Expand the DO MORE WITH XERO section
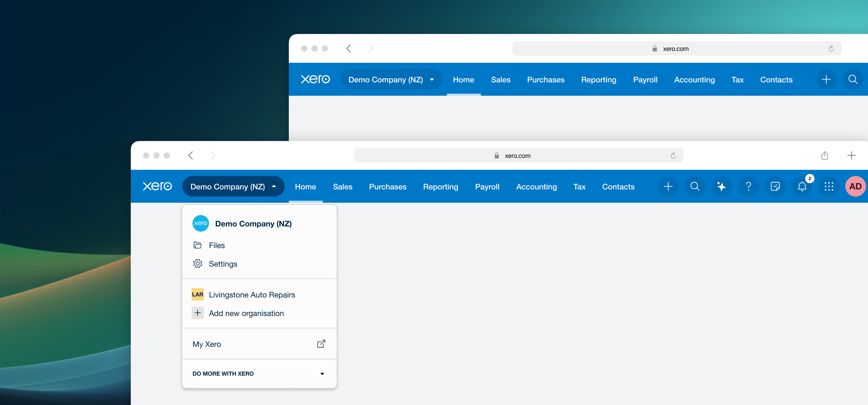 (259, 373)
